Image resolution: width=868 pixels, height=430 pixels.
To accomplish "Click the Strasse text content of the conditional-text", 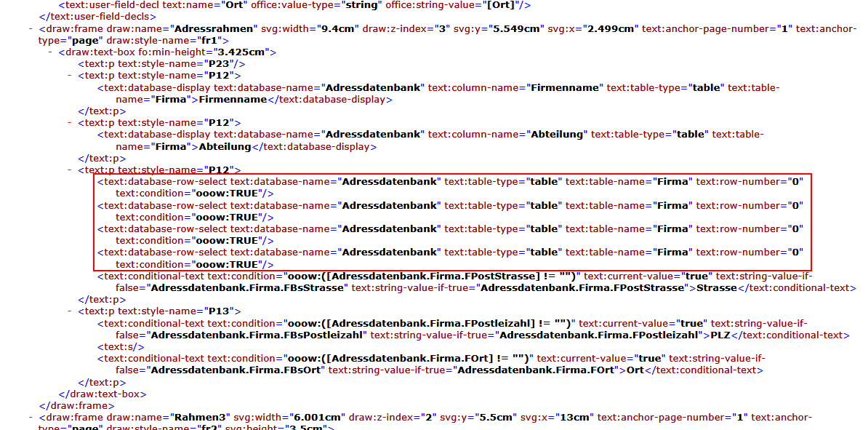I will [x=717, y=287].
